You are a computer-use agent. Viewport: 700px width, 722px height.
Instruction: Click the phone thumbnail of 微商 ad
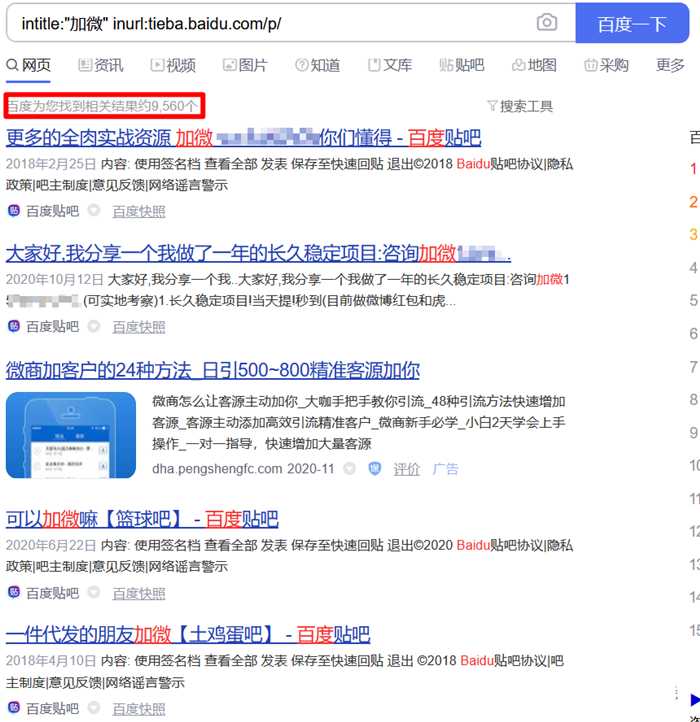pyautogui.click(x=71, y=435)
